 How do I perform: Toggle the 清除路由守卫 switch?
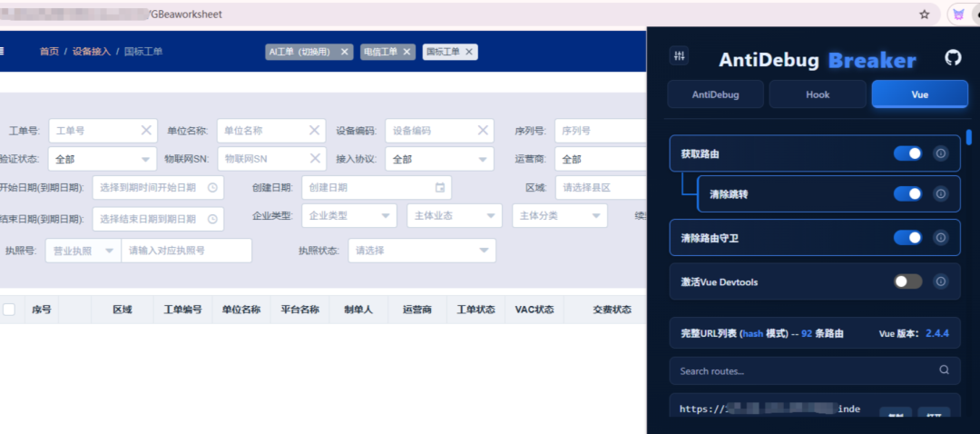(x=907, y=238)
